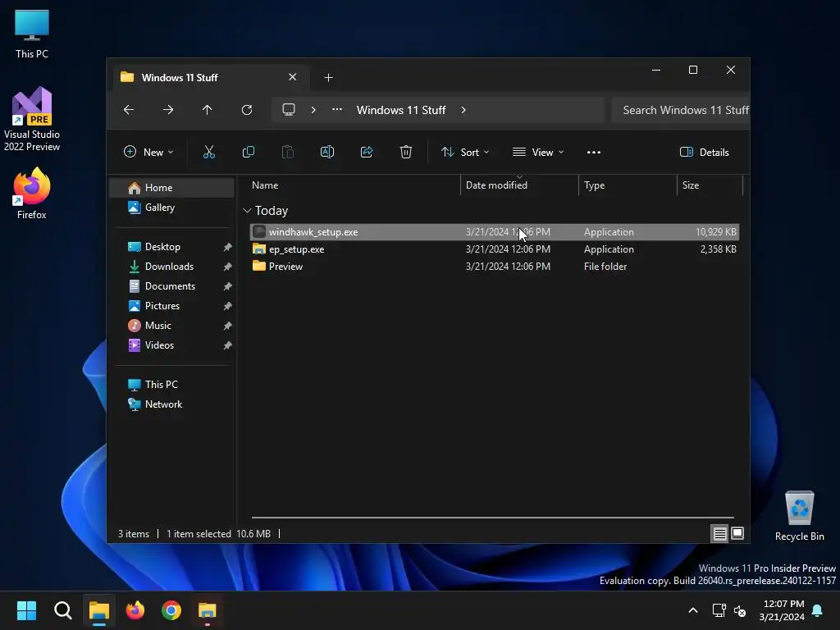Select windhawk_setup.exe file

click(x=495, y=232)
